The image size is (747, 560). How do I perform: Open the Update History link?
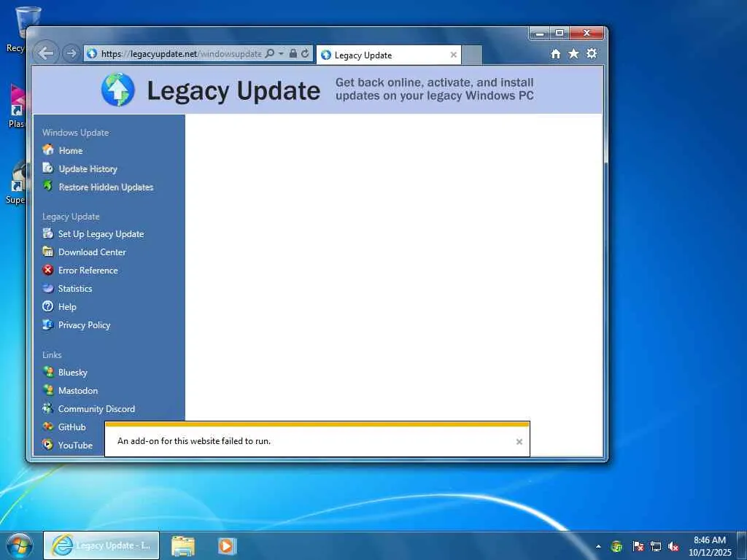pyautogui.click(x=88, y=168)
